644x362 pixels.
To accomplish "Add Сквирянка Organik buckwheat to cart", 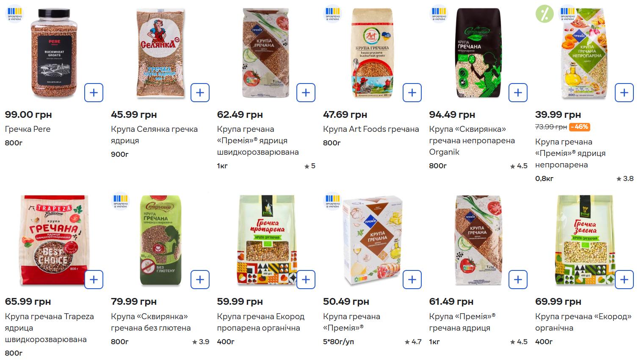I will point(518,93).
